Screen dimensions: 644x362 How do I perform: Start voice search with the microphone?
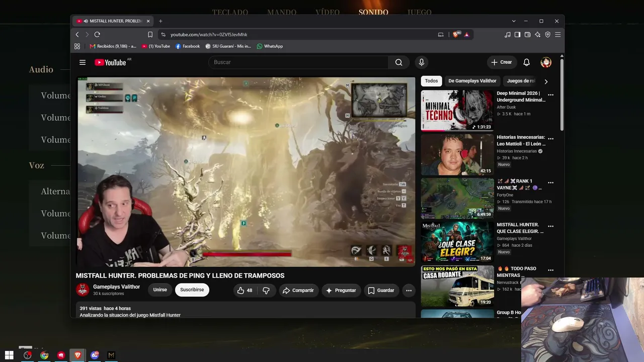[x=422, y=62]
